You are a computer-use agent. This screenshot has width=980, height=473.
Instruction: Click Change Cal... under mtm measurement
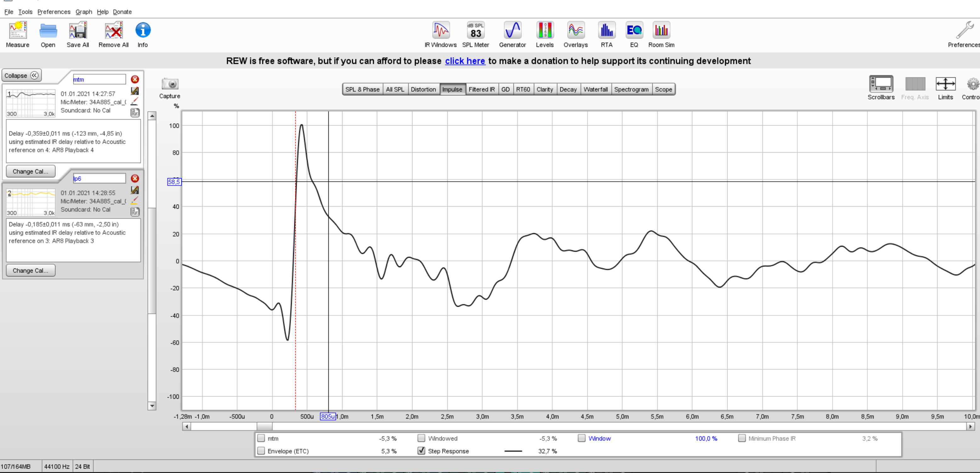pyautogui.click(x=31, y=171)
